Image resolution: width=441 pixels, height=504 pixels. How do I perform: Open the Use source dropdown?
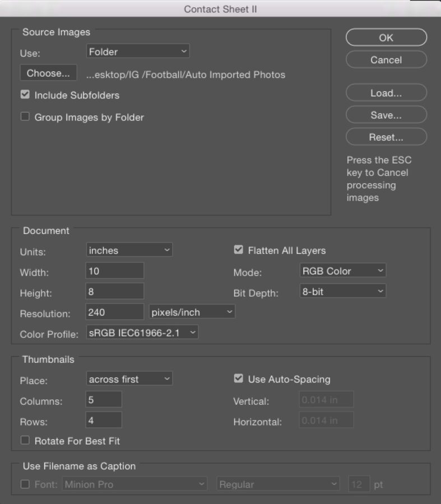pos(137,51)
